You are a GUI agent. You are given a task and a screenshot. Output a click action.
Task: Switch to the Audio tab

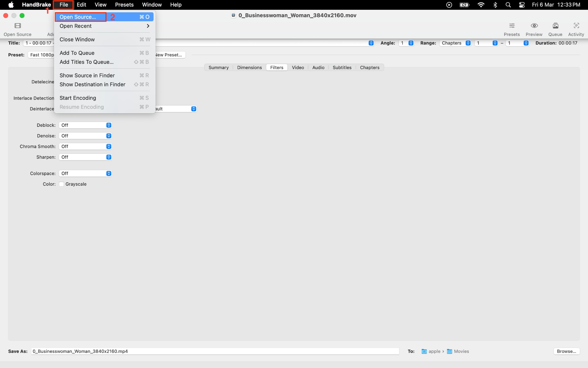318,67
